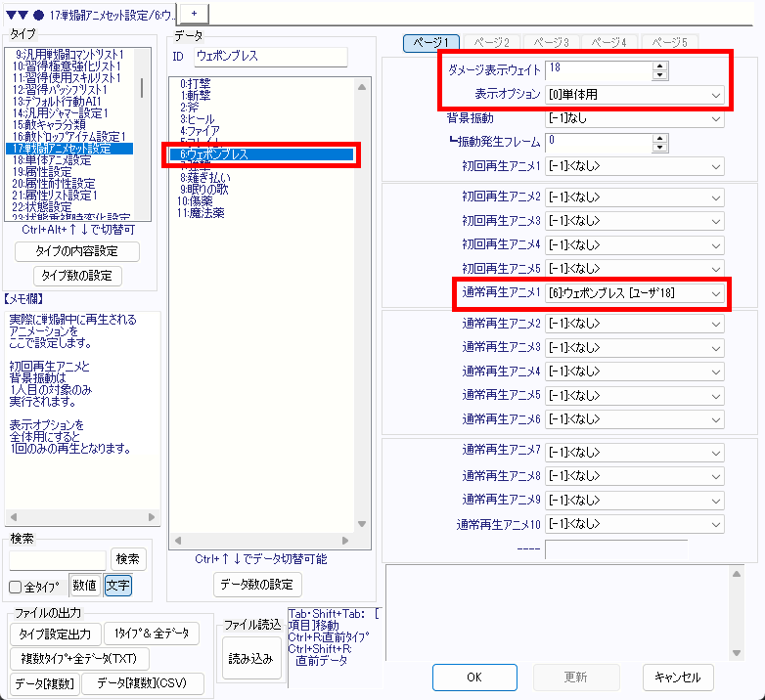Open タイプの内容設定
This screenshot has width=765, height=700.
click(x=78, y=251)
